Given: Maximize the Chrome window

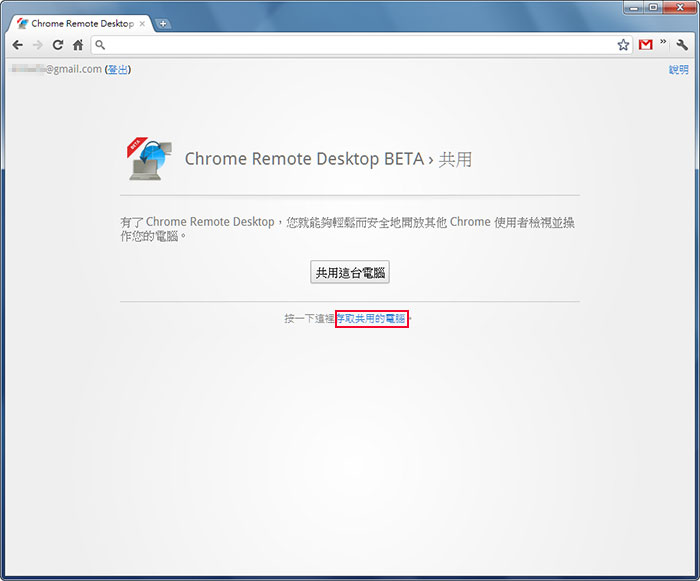Looking at the screenshot, I should pyautogui.click(x=653, y=8).
